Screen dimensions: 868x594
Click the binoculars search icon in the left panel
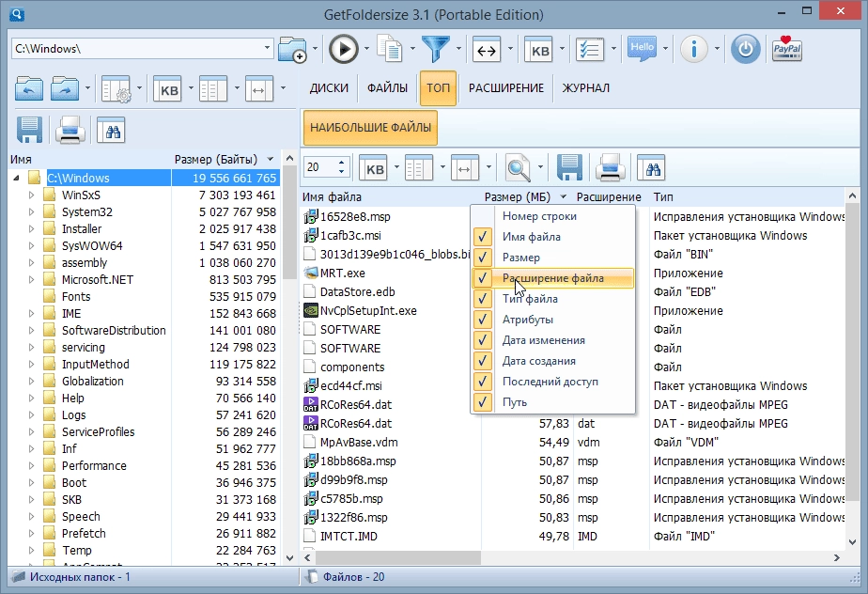click(111, 131)
